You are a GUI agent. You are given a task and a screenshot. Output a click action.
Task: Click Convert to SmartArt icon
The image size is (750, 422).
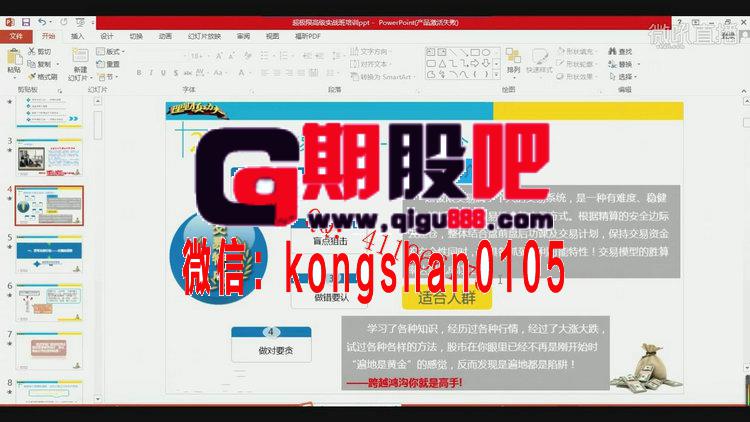click(x=354, y=77)
